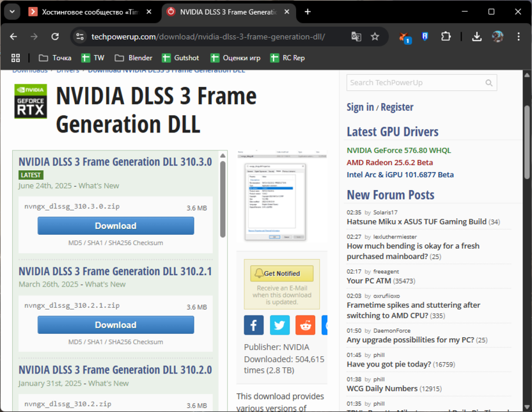Screen dimensions: 532x412
Task: Reload the current page
Action: pos(55,36)
